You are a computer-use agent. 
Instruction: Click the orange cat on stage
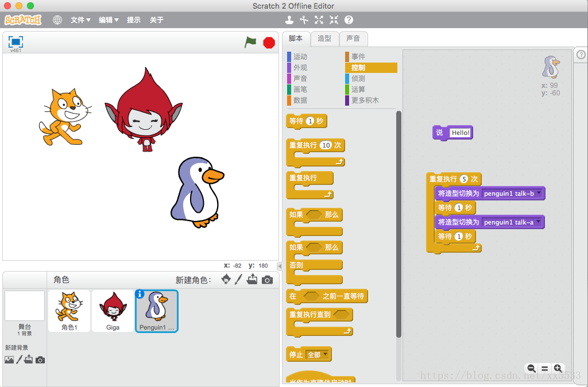tap(64, 117)
